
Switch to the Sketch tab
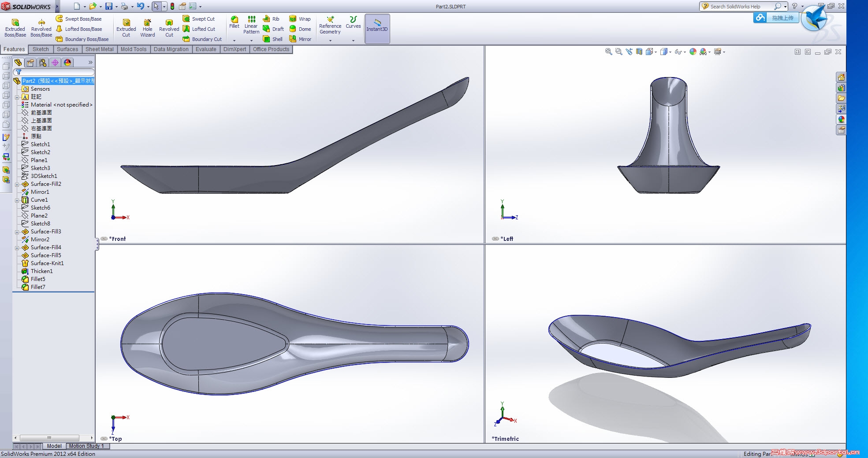pos(41,49)
